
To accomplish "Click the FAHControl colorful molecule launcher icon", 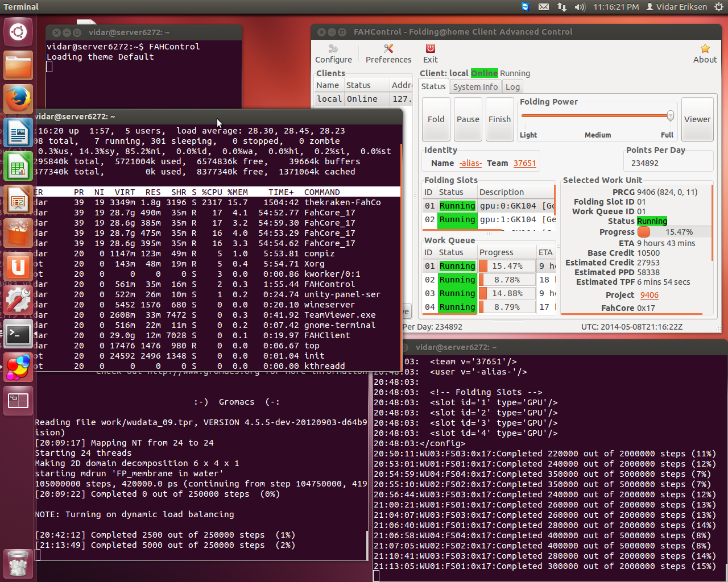I will pos(18,368).
